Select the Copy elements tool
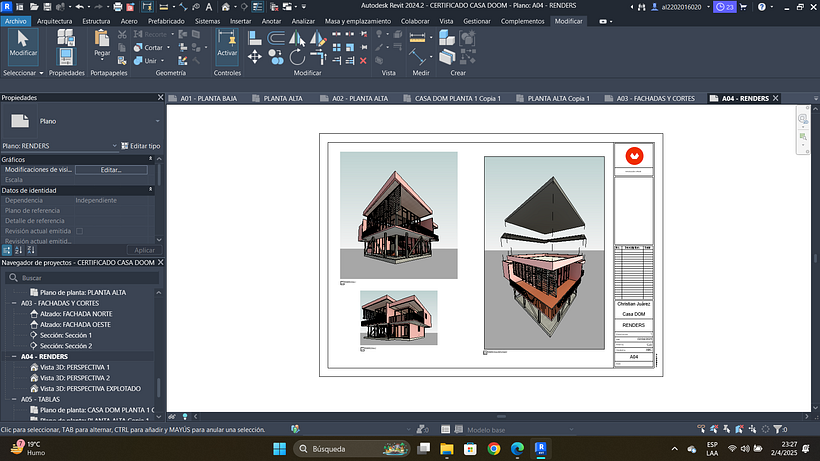Screen dimensions: 820x461 pyautogui.click(x=276, y=56)
